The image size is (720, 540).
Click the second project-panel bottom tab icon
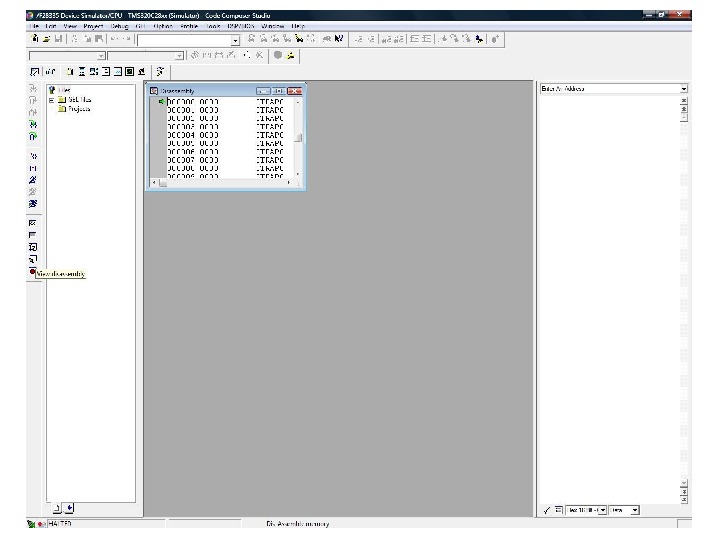tap(68, 508)
